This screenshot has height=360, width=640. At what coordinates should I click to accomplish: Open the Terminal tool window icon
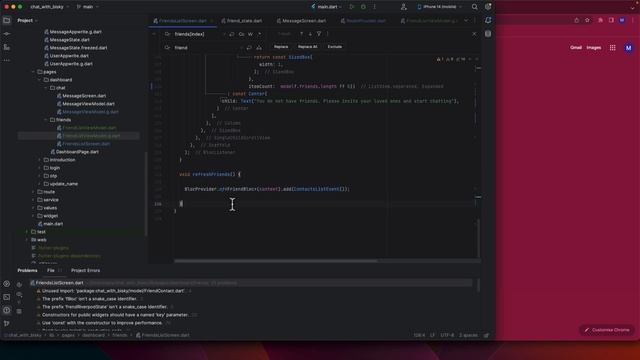[7, 297]
